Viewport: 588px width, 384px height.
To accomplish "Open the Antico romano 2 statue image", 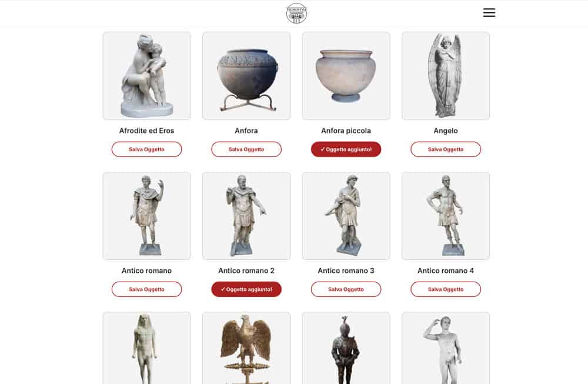I will pyautogui.click(x=246, y=216).
